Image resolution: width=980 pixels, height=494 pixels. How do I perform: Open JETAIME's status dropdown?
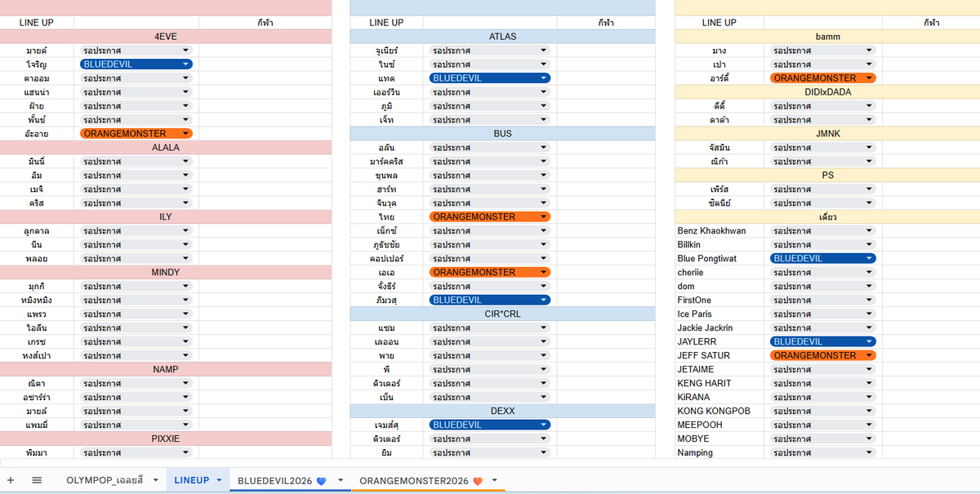point(822,369)
